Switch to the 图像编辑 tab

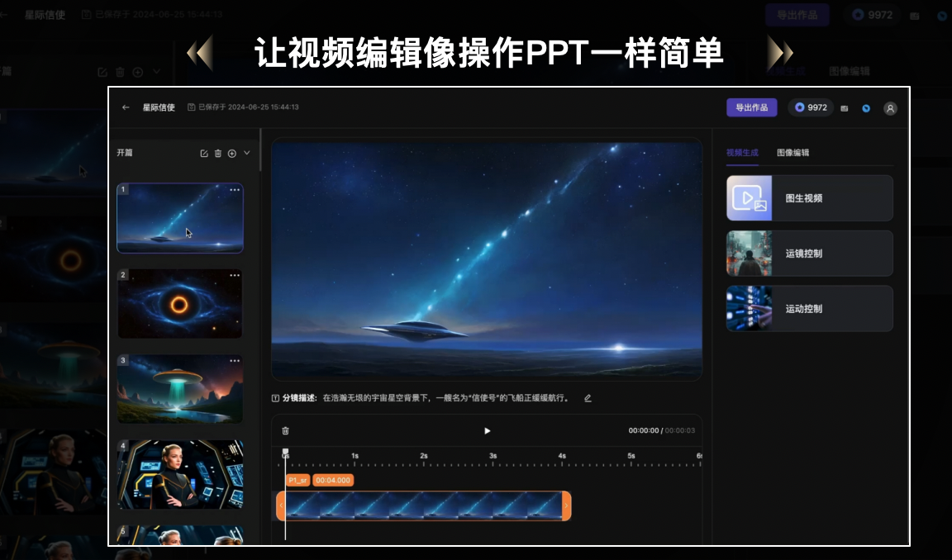[x=793, y=153]
